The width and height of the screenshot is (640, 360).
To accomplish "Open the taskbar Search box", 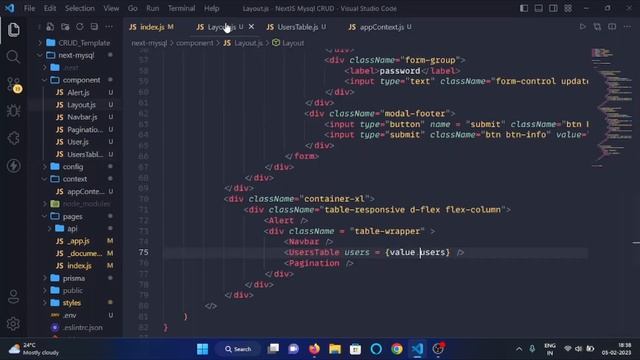I will tap(238, 349).
